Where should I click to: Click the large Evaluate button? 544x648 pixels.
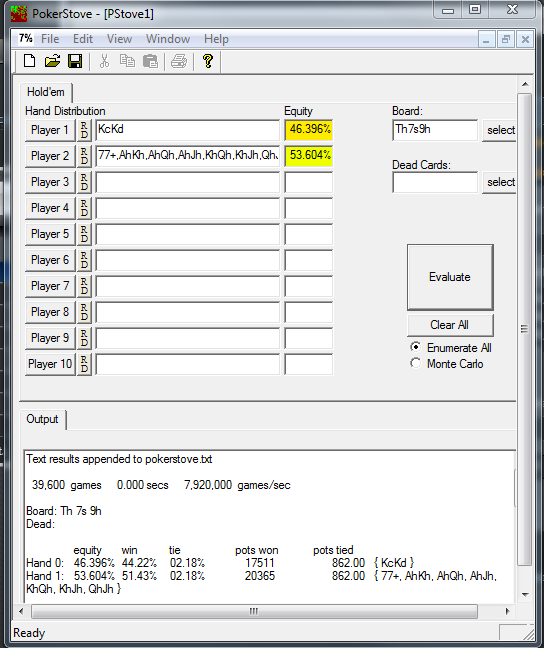point(450,277)
